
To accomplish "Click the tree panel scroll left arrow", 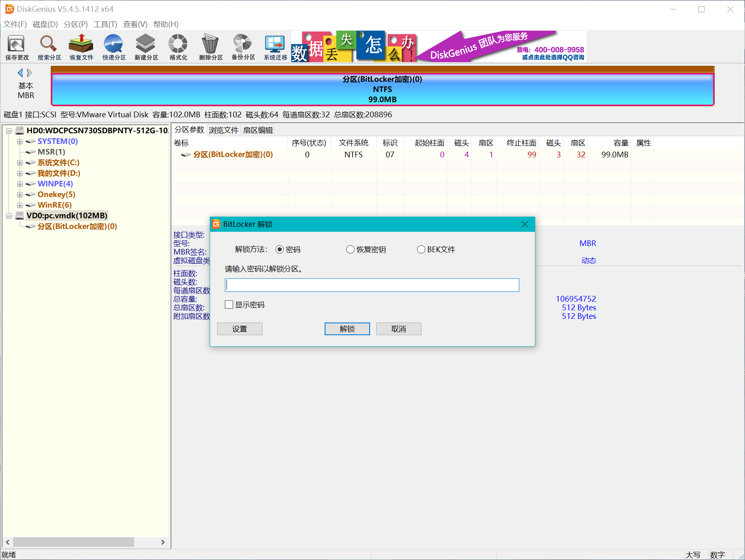I will [x=7, y=542].
